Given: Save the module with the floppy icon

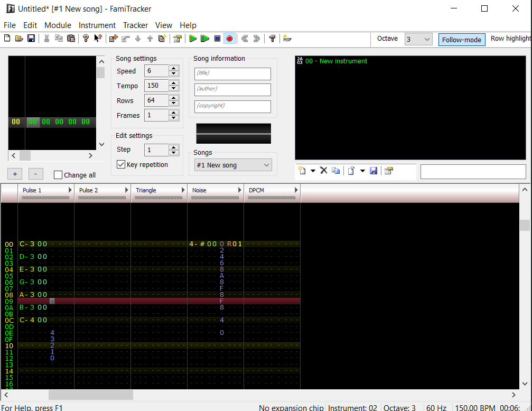Looking at the screenshot, I should point(31,39).
